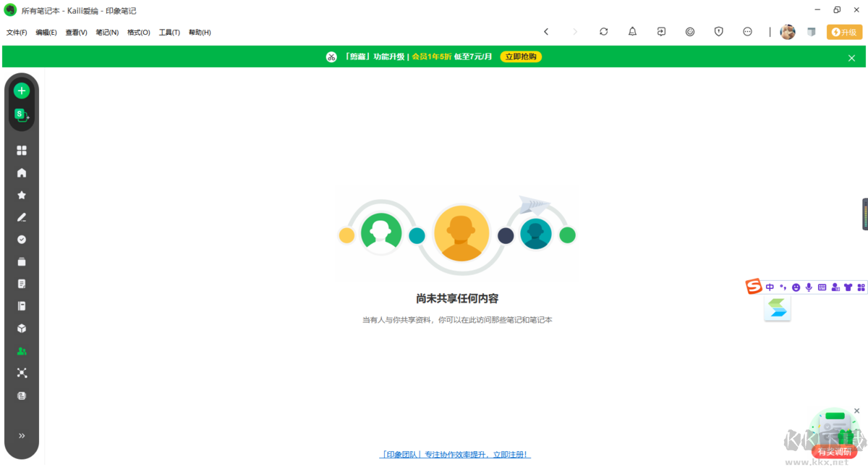868x467 pixels.
Task: Select the shared notes icon in the sidebar
Action: point(22,350)
